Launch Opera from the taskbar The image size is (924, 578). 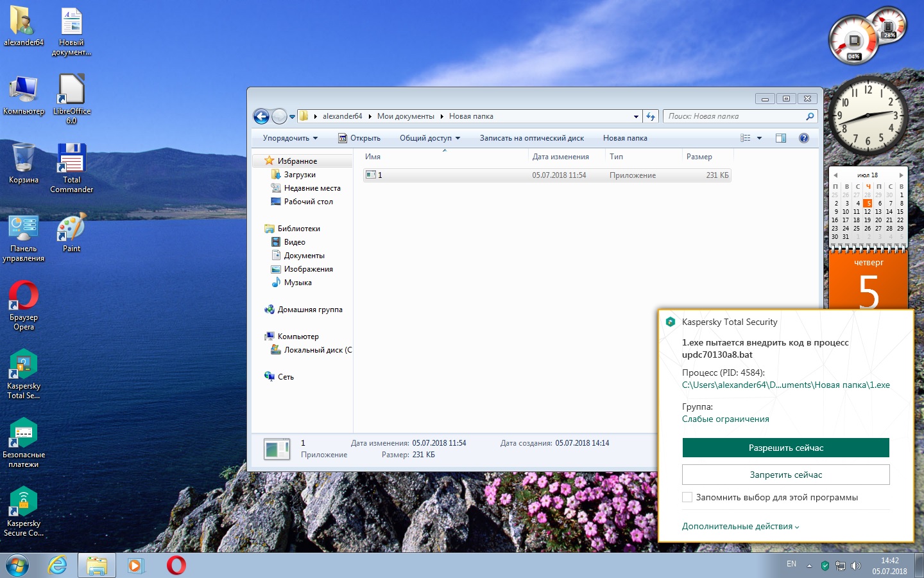[x=176, y=565]
